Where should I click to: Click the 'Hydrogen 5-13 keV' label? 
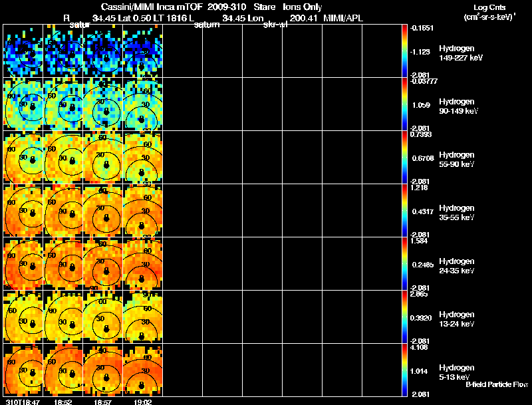pos(457,372)
